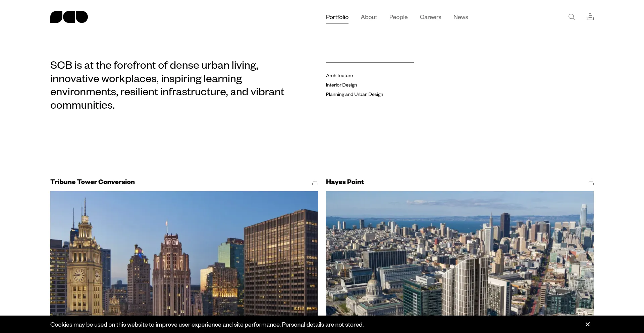Viewport: 644px width, 333px height.
Task: Click the cookie notice message text
Action: (207, 324)
